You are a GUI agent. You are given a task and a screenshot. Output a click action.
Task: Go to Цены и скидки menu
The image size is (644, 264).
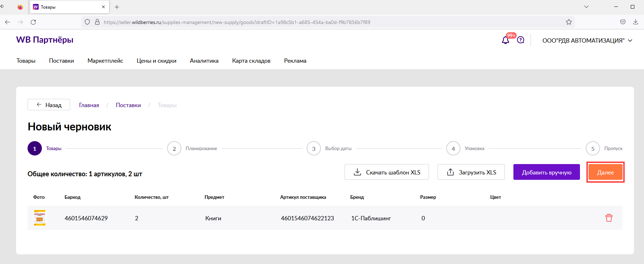click(156, 61)
